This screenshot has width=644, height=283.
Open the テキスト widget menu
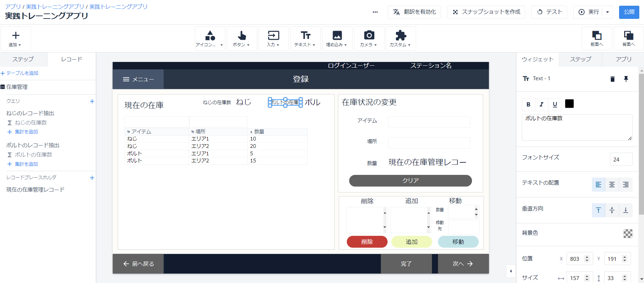[305, 39]
